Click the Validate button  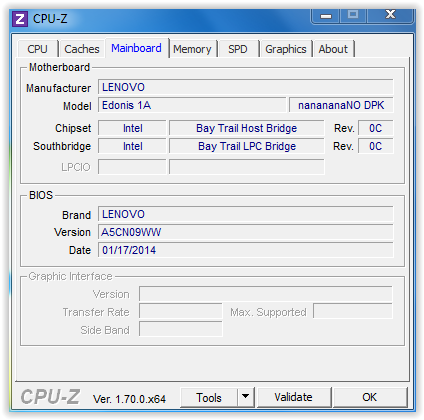(293, 397)
